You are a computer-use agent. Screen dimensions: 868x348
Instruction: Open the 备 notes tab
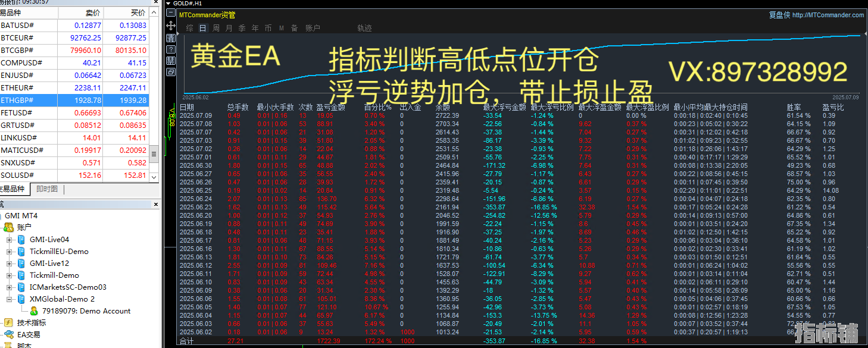pos(294,28)
